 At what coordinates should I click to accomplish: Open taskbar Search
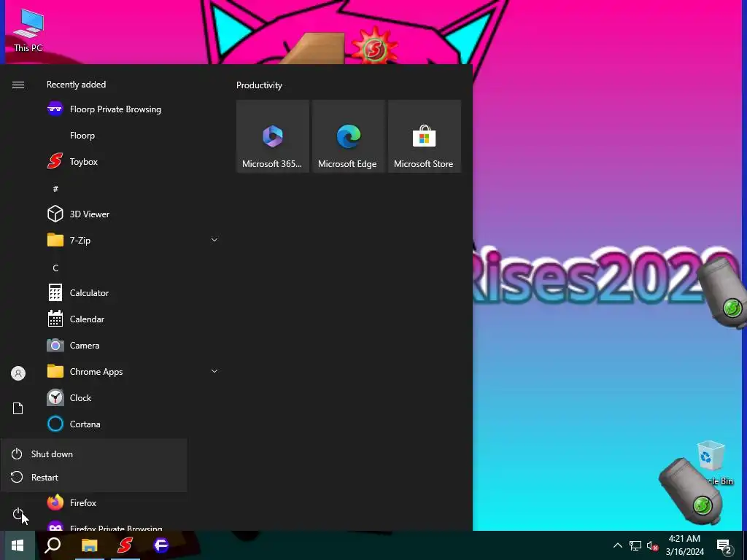53,545
